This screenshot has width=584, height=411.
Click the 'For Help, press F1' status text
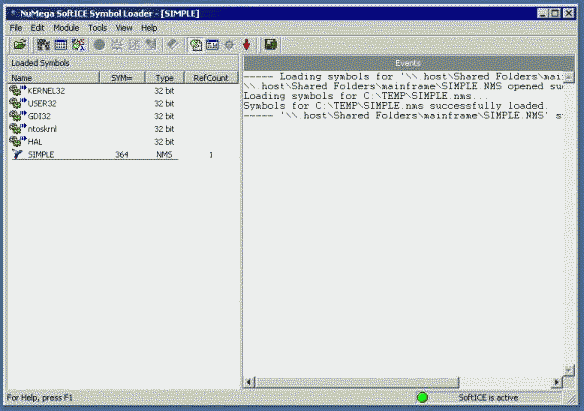pyautogui.click(x=40, y=398)
